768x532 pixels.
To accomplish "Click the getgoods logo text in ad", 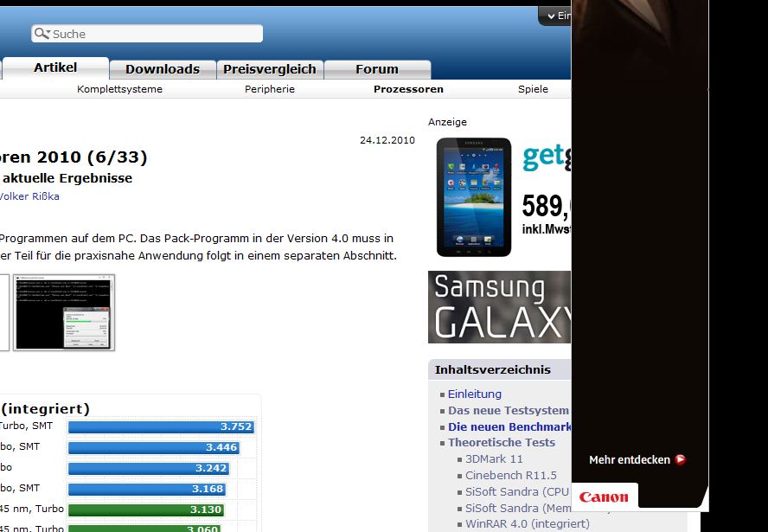I will [x=547, y=157].
